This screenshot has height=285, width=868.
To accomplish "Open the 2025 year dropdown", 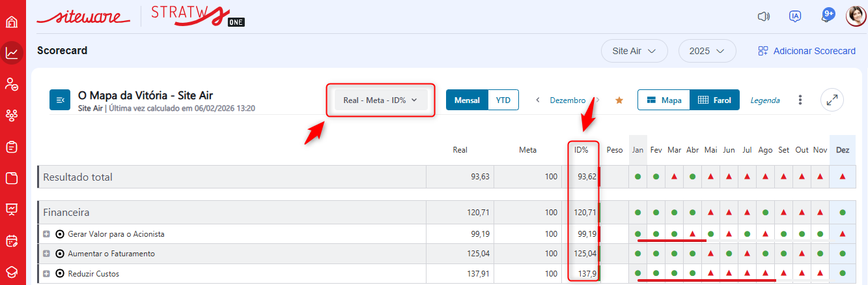I will click(x=707, y=51).
